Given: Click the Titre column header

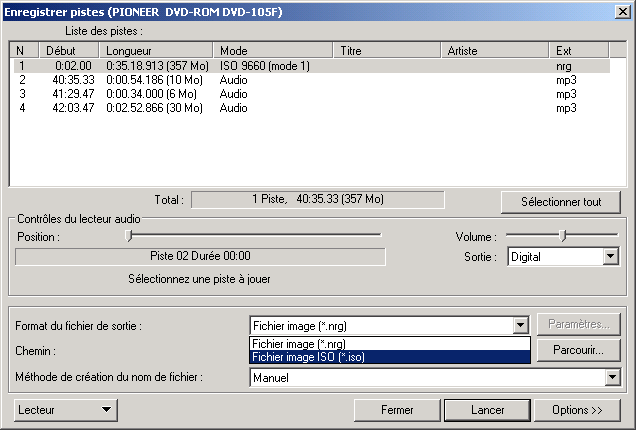Looking at the screenshot, I should click(x=388, y=50).
